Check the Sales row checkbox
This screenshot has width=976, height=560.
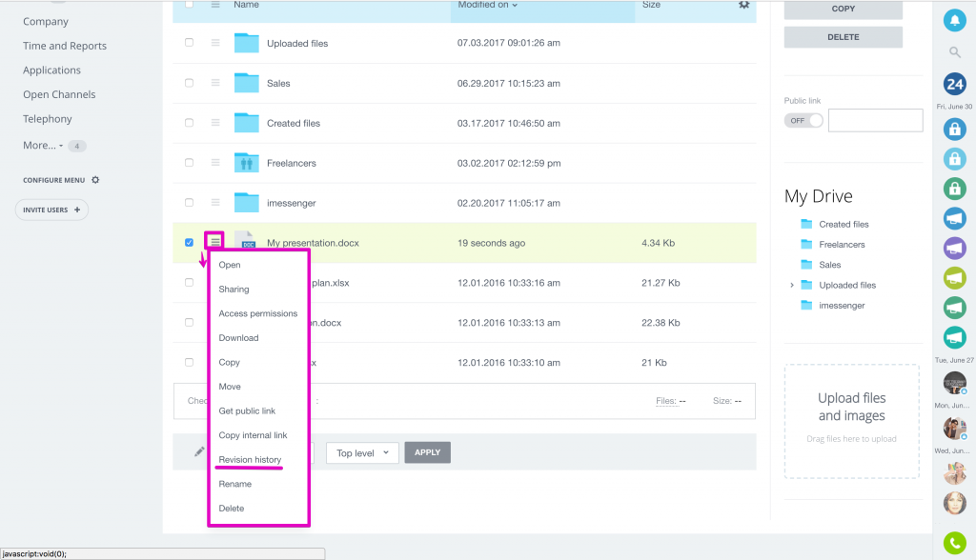(x=190, y=83)
